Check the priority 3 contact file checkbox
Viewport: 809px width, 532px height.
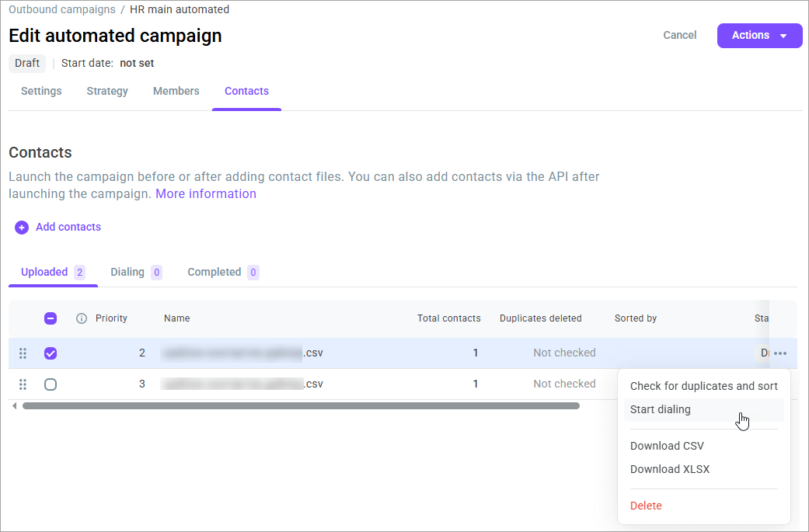(x=51, y=384)
